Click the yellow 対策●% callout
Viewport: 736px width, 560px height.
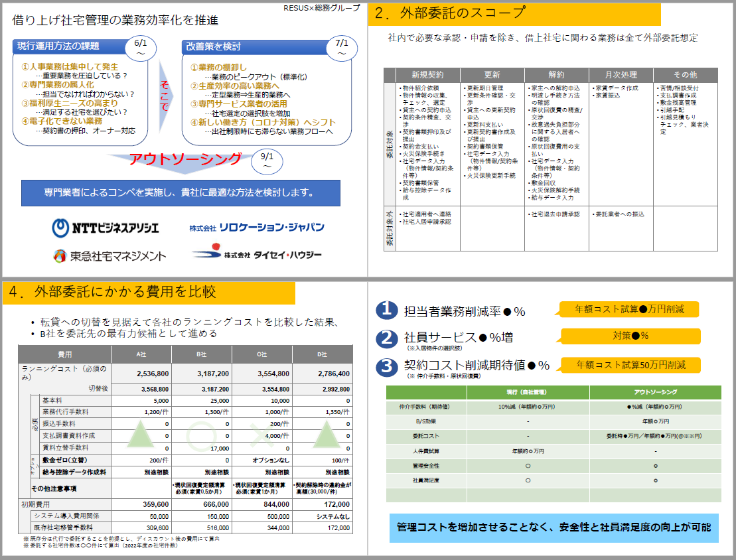629,336
